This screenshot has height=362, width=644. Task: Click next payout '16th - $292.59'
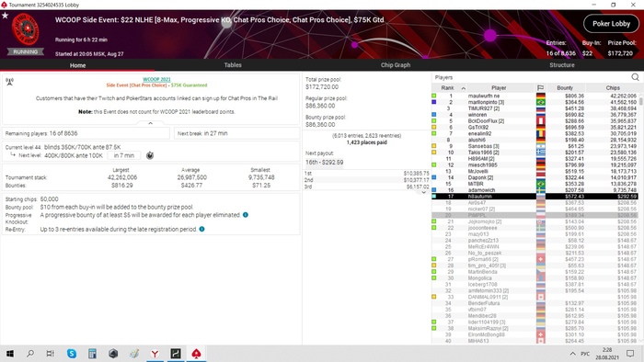[324, 162]
